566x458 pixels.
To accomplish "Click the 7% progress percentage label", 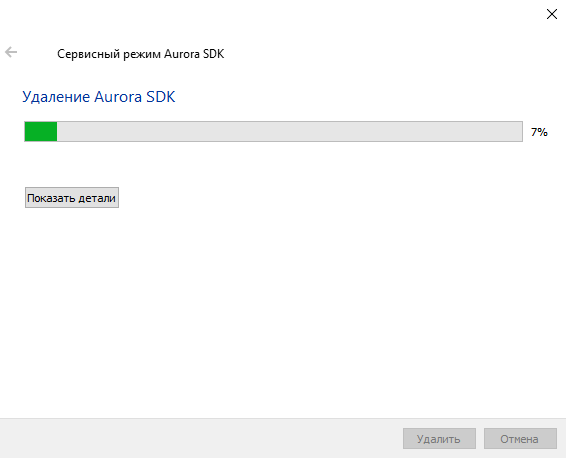I will pos(539,132).
